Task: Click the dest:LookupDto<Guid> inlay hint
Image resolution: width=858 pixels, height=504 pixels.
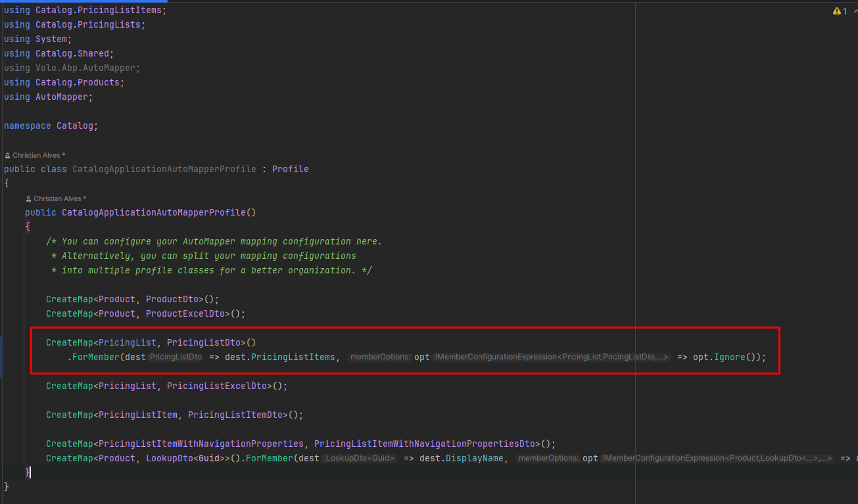Action: click(360, 459)
